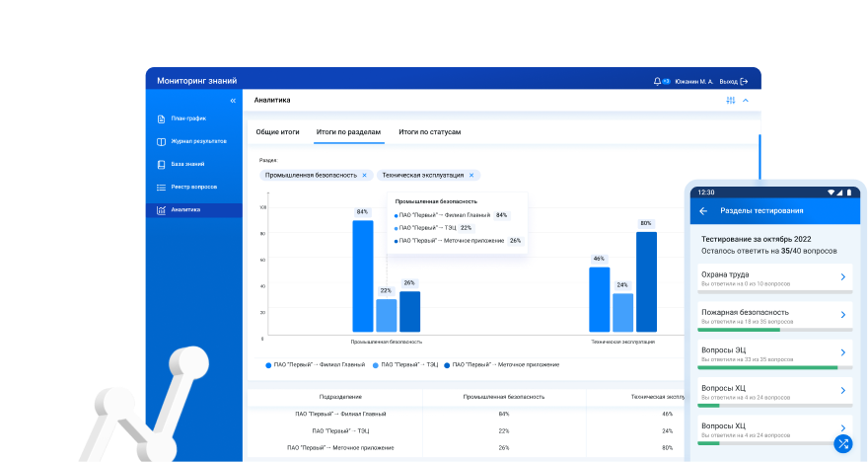Viewport: 868px width, 462px height.
Task: Click the 12:30 clock on phone status bar
Action: pyautogui.click(x=706, y=192)
